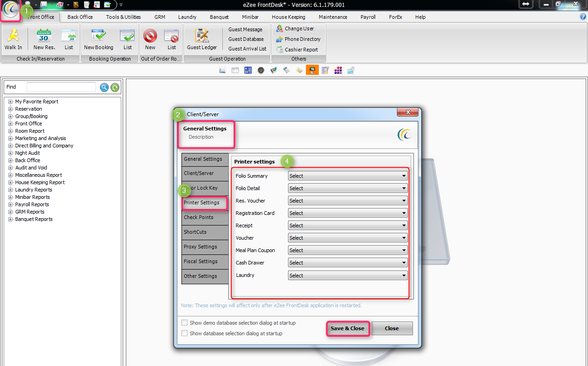The width and height of the screenshot is (588, 366).
Task: Select Room Report in the report tree
Action: click(x=30, y=131)
